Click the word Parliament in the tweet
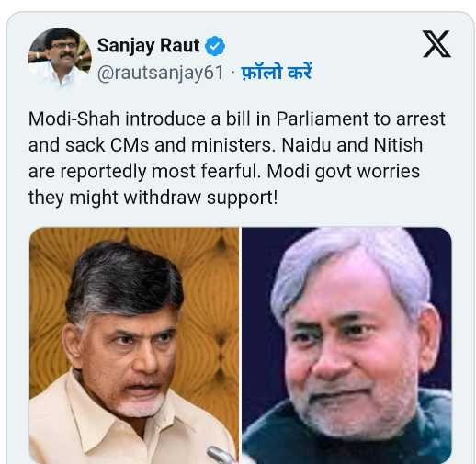The width and height of the screenshot is (476, 464). (x=323, y=119)
